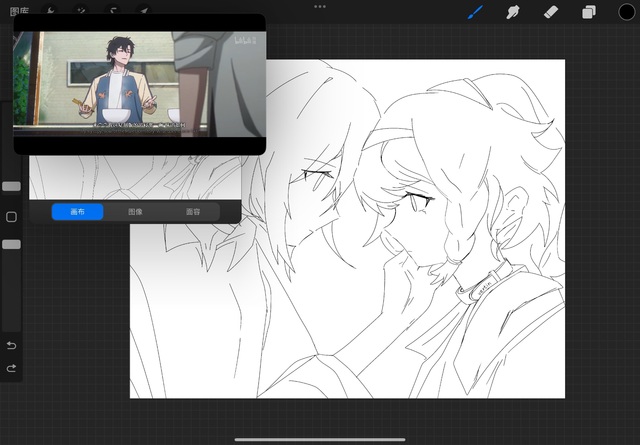
Task: Switch reference panel to 图像 tab
Action: [135, 211]
